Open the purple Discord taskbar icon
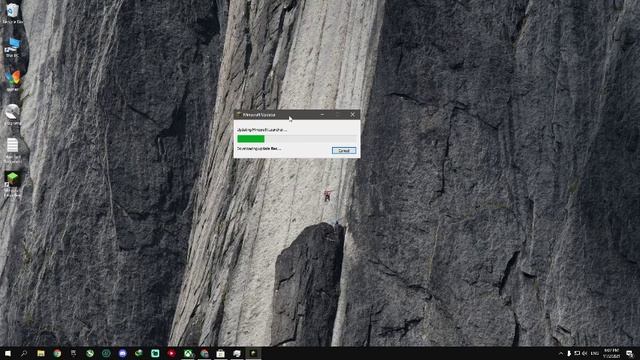 coord(122,353)
